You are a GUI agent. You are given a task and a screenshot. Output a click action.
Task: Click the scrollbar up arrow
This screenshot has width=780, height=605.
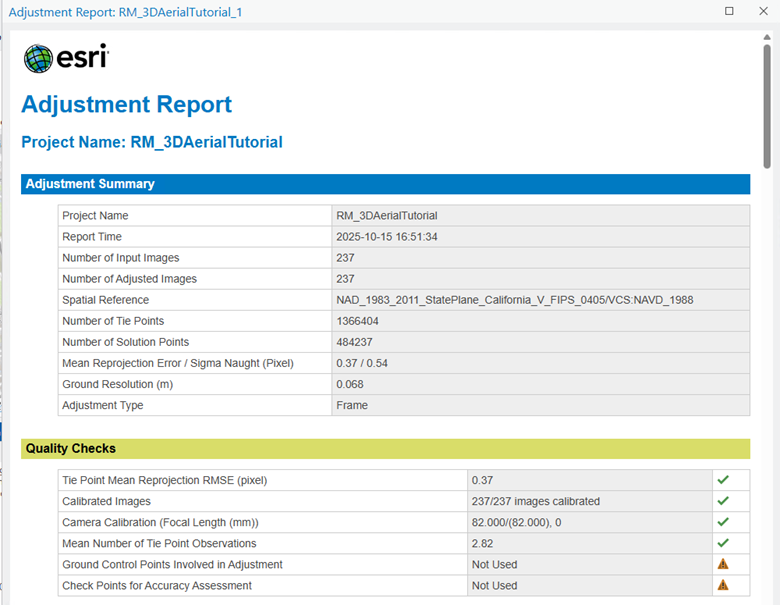point(767,37)
